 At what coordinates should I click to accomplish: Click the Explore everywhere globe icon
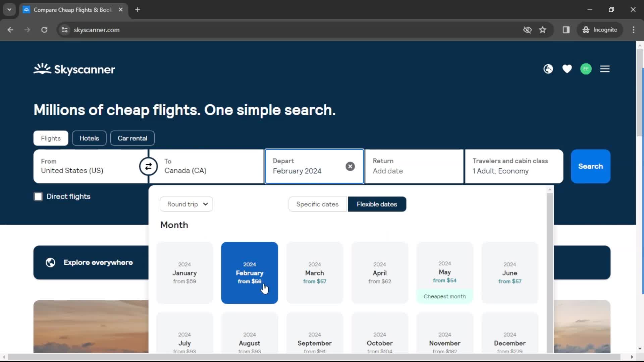tap(50, 262)
